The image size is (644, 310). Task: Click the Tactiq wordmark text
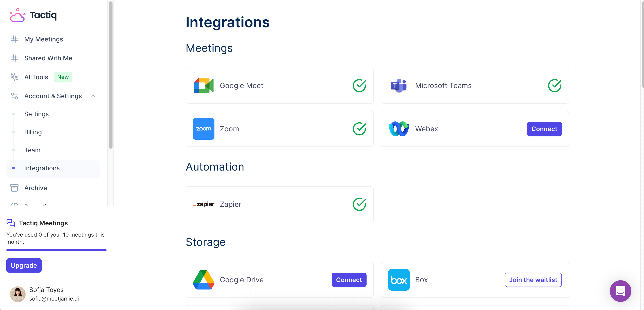pyautogui.click(x=43, y=15)
